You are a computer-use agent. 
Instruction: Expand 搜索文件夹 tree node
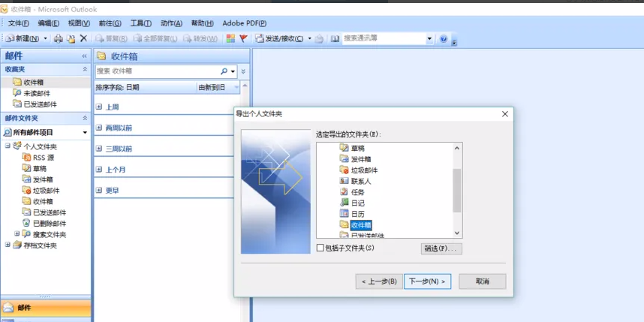pyautogui.click(x=17, y=233)
